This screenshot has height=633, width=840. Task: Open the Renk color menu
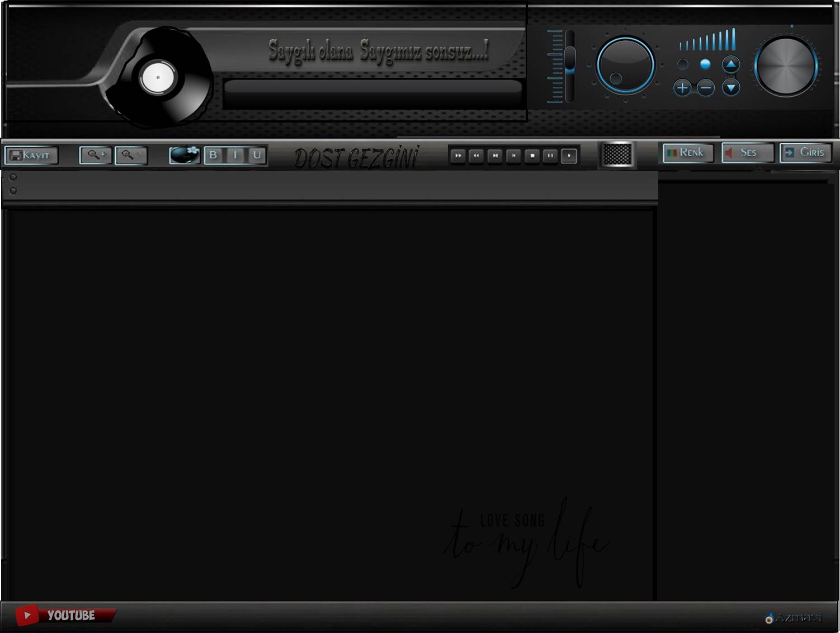(687, 152)
